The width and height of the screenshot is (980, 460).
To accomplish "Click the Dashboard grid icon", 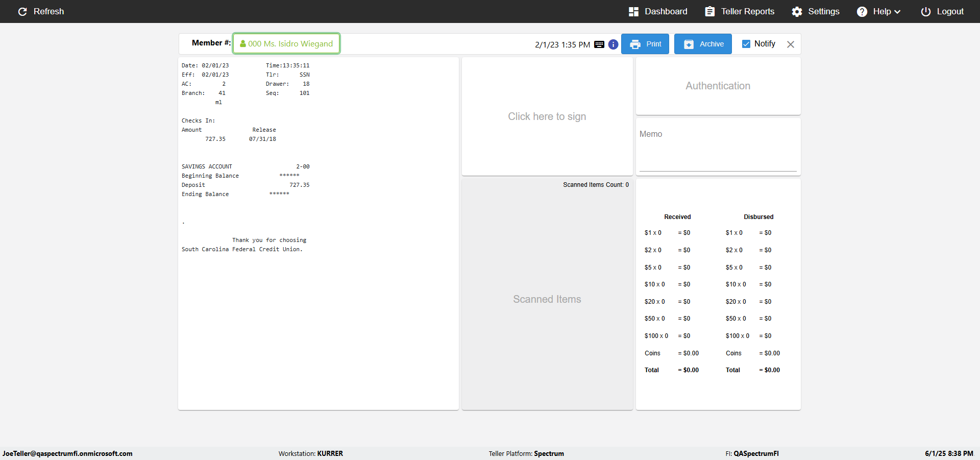I will pyautogui.click(x=633, y=11).
